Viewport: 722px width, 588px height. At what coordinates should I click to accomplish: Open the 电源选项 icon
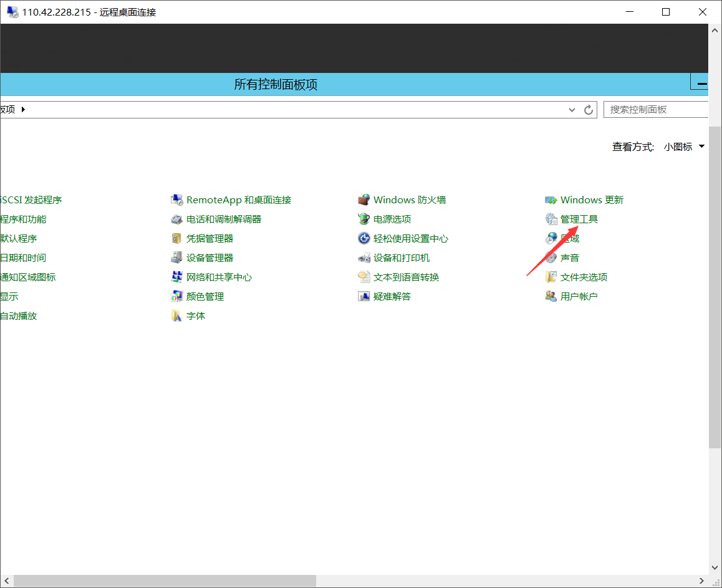coord(364,219)
